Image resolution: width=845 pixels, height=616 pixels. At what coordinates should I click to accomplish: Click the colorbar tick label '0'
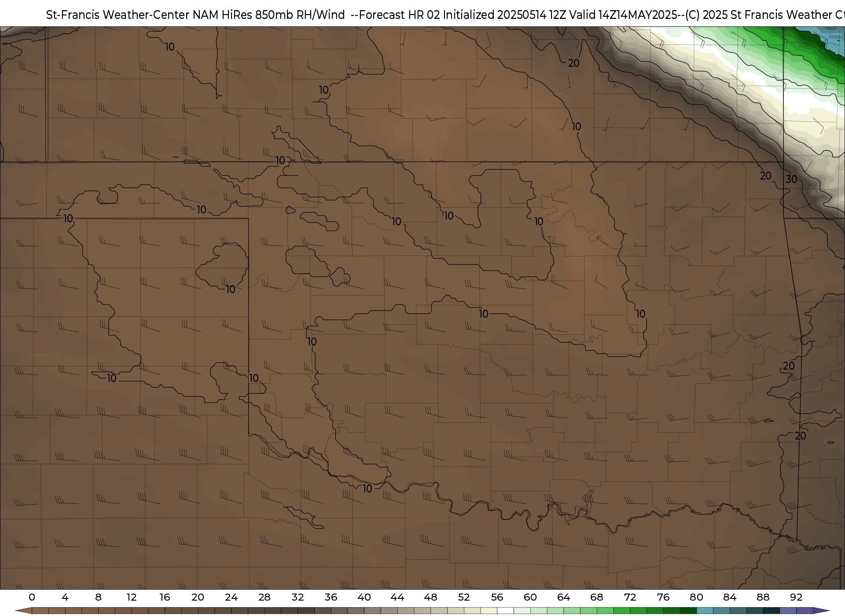pyautogui.click(x=32, y=597)
